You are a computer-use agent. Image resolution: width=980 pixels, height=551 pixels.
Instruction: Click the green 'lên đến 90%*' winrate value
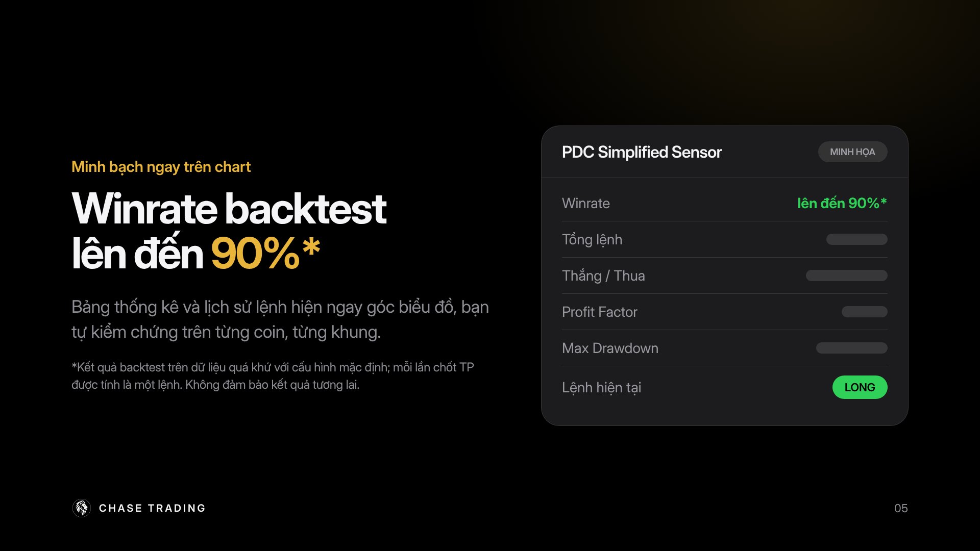tap(842, 203)
